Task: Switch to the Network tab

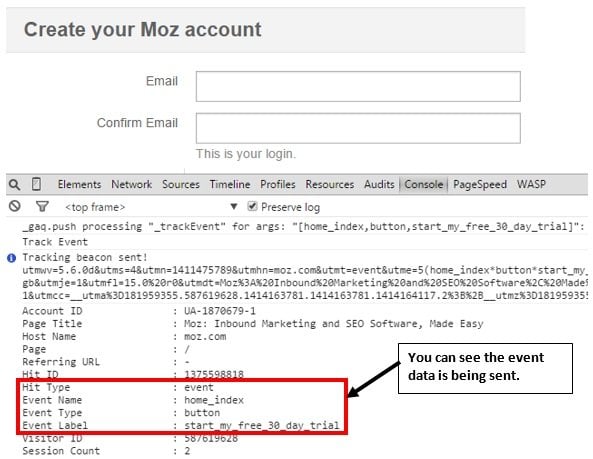Action: (x=132, y=185)
